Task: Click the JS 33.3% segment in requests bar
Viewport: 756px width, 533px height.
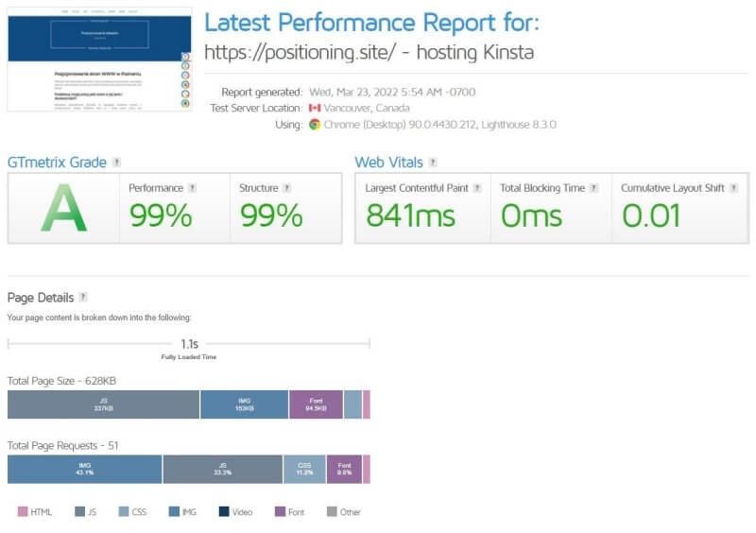Action: point(222,470)
